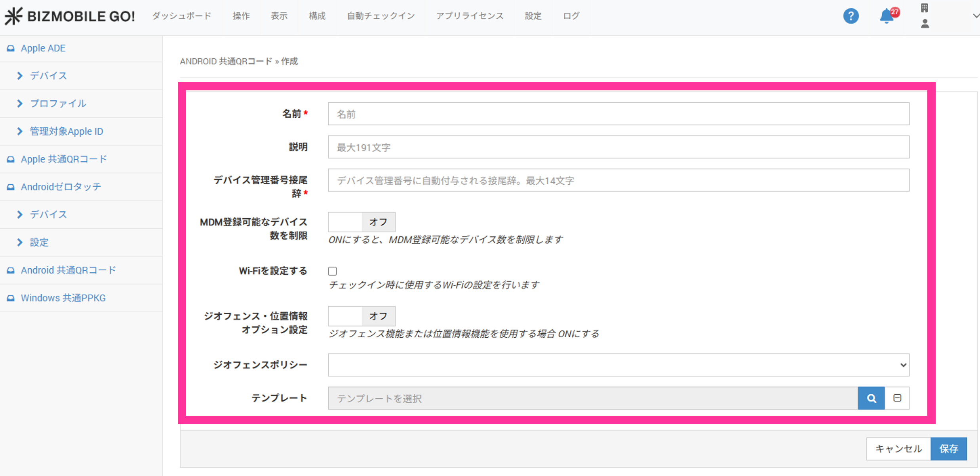
Task: Click the キャンセル button
Action: point(898,449)
